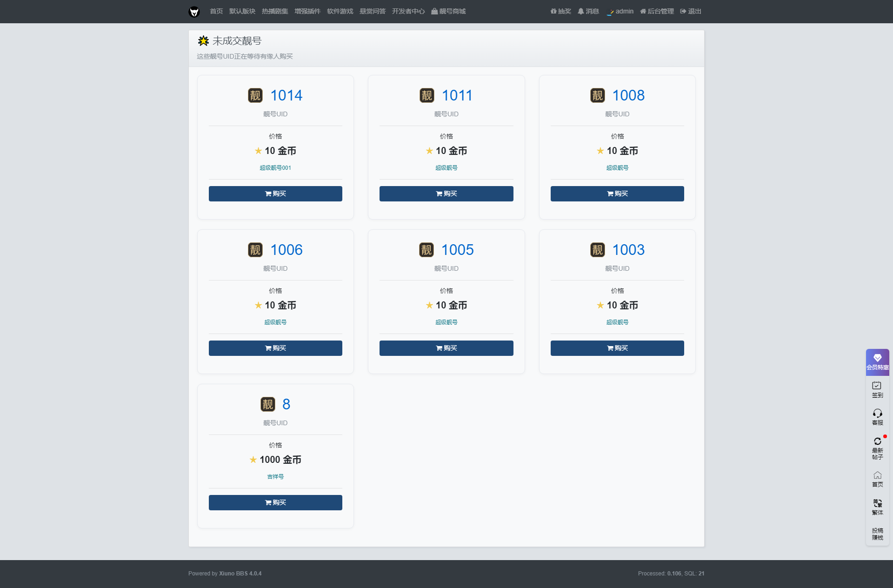Image resolution: width=893 pixels, height=588 pixels.
Task: Open the 开发者中心 menu item
Action: click(408, 11)
